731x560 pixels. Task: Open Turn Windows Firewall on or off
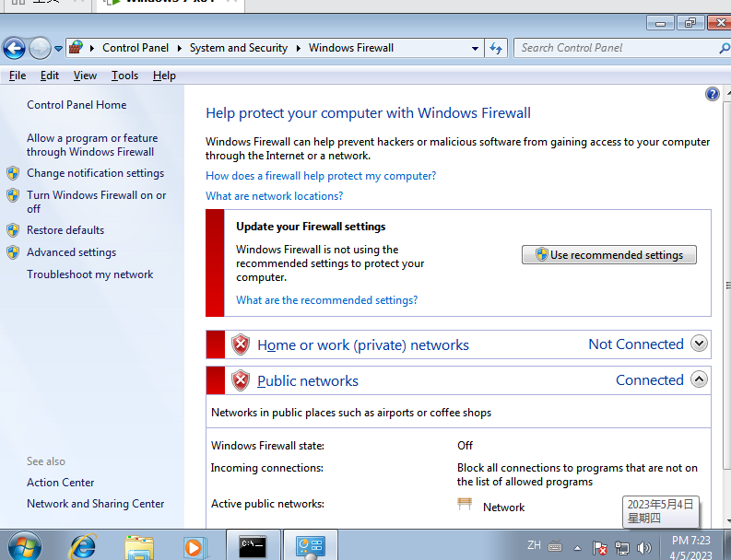(x=97, y=202)
